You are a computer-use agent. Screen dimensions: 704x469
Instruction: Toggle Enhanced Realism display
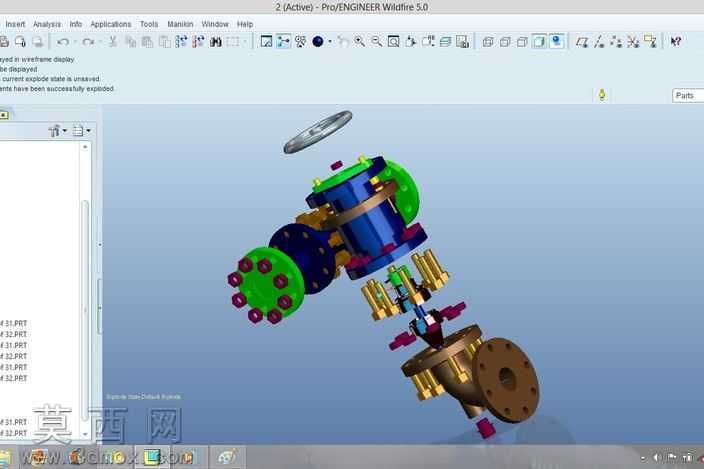(x=557, y=42)
